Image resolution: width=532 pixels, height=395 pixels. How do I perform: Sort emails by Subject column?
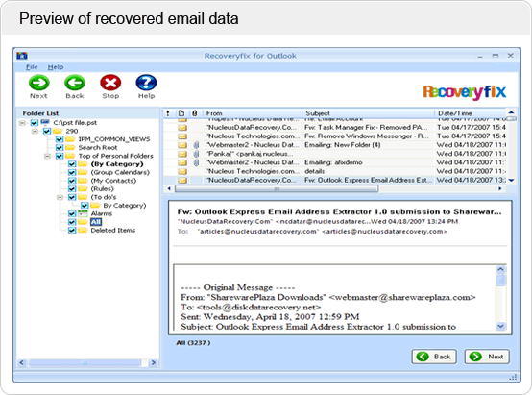tap(368, 113)
